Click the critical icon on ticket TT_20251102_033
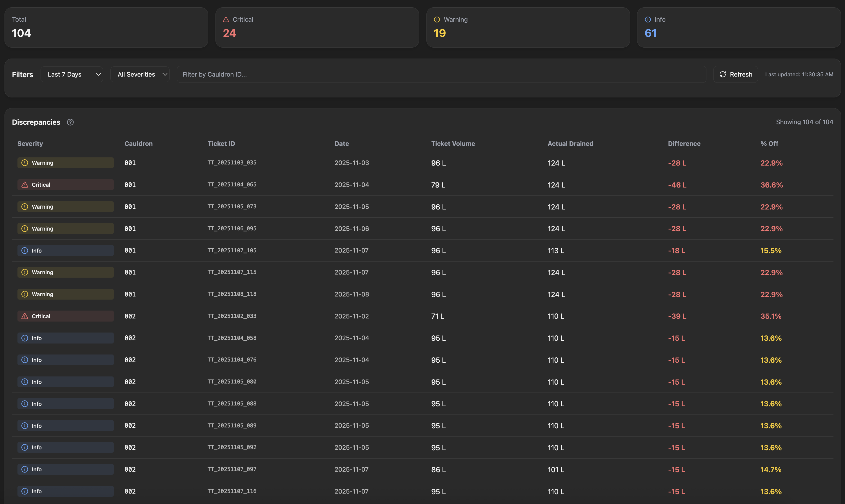Image resolution: width=845 pixels, height=504 pixels. [25, 316]
